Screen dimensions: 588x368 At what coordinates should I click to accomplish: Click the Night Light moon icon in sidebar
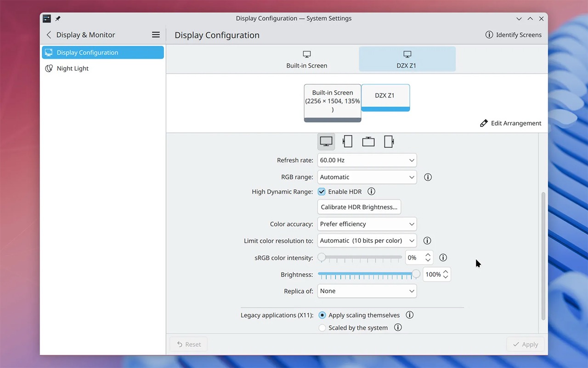click(49, 69)
